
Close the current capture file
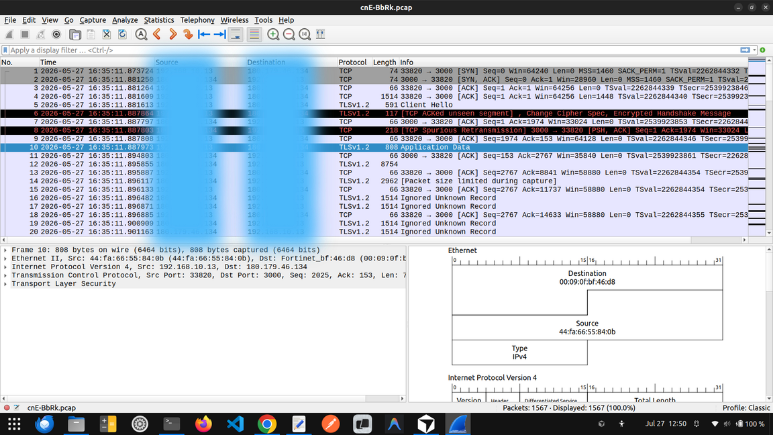[106, 34]
